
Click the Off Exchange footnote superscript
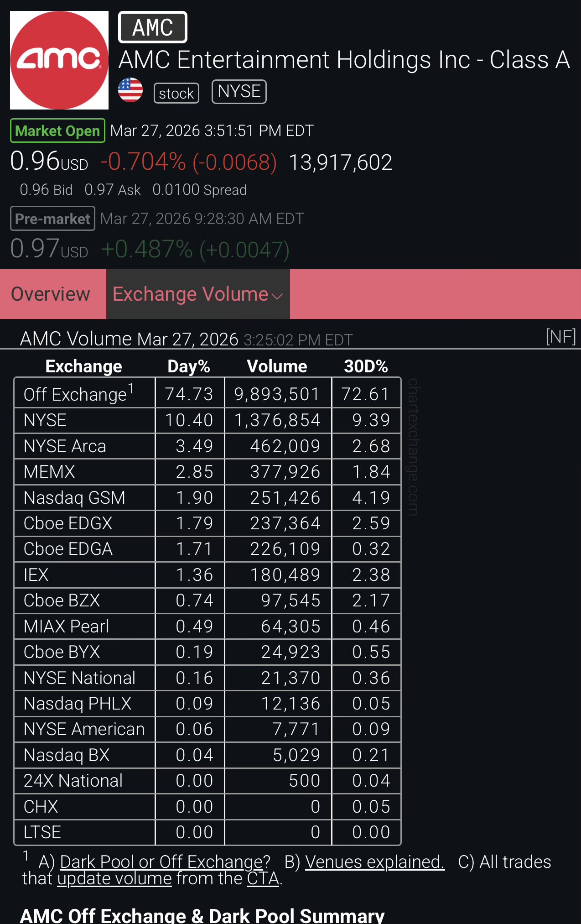(131, 388)
